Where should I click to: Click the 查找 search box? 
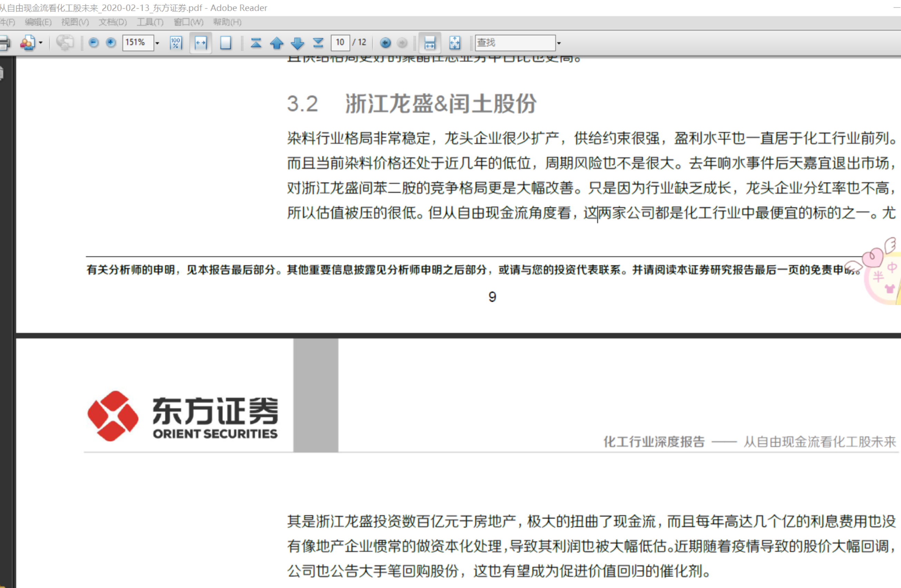515,43
